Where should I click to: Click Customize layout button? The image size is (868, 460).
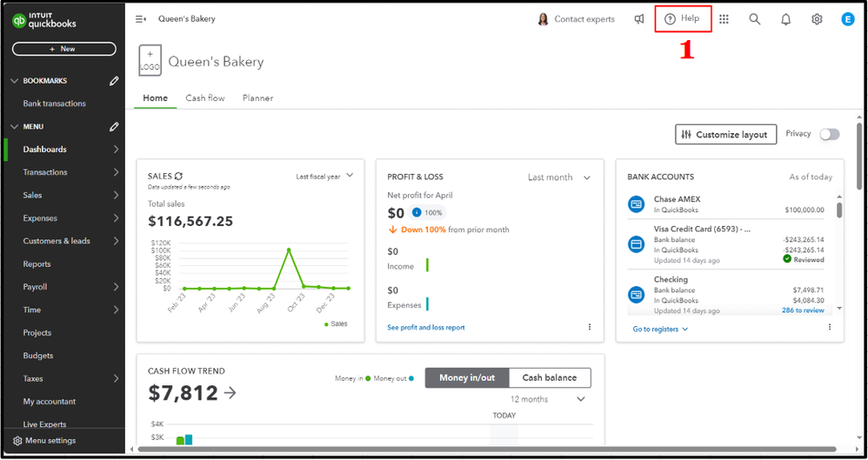724,135
